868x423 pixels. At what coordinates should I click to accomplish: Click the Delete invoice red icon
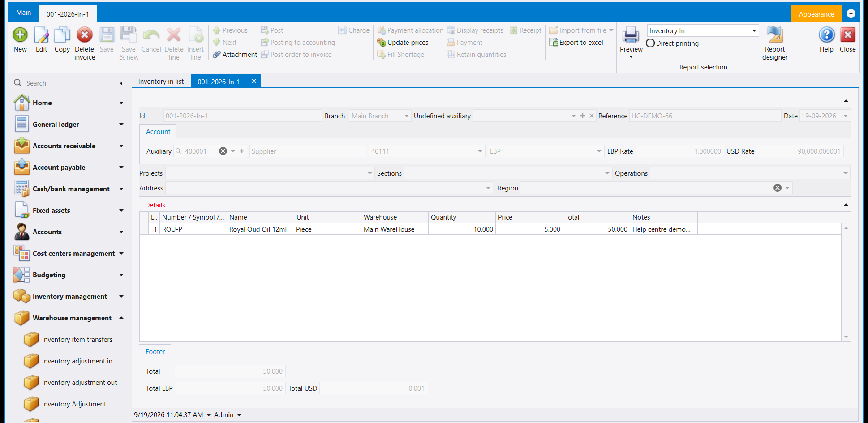click(85, 35)
